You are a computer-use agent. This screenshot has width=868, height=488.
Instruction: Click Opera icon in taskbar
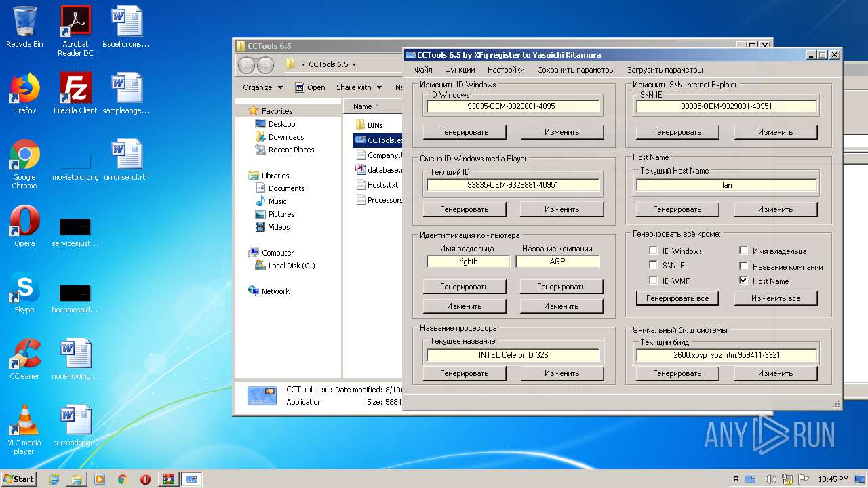click(145, 479)
